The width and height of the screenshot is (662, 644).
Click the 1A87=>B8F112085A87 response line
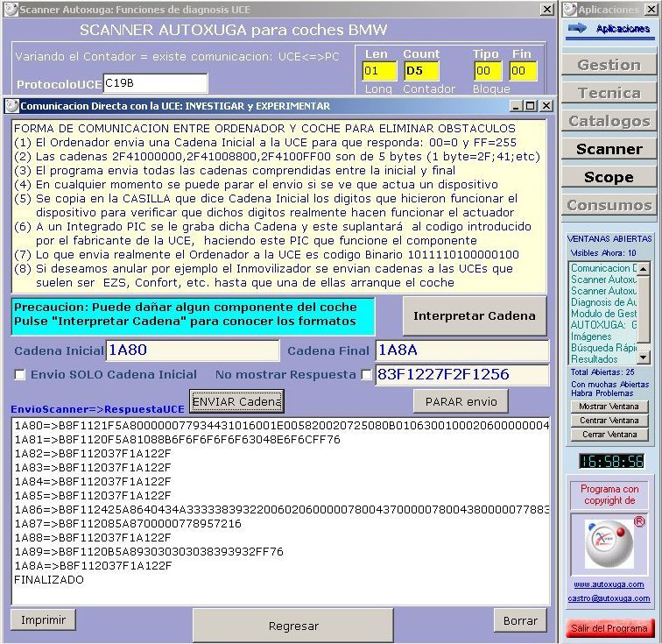point(128,524)
